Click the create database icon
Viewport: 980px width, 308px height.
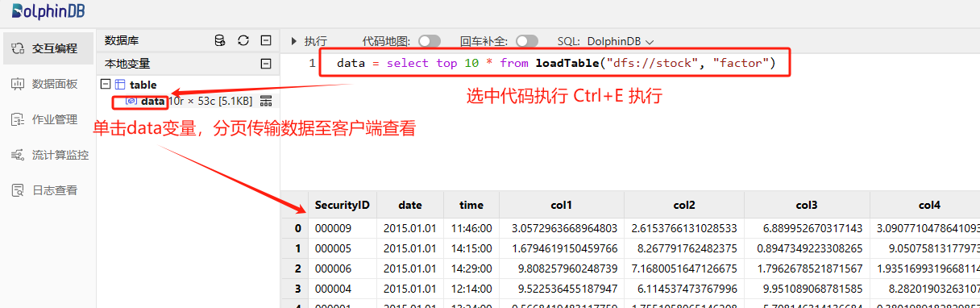220,40
